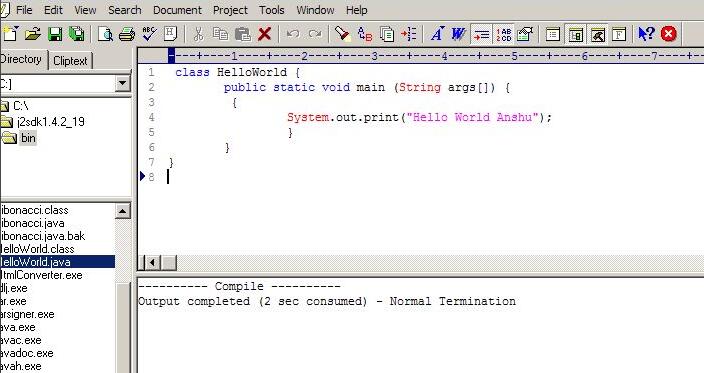Save the file with the floppy icon
Image resolution: width=704 pixels, height=373 pixels.
pos(55,34)
